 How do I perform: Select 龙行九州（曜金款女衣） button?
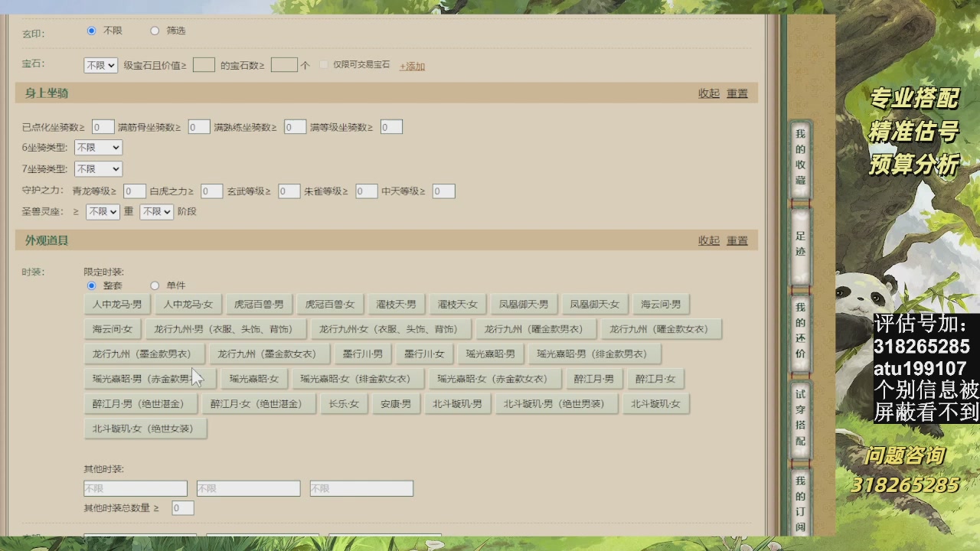661,329
